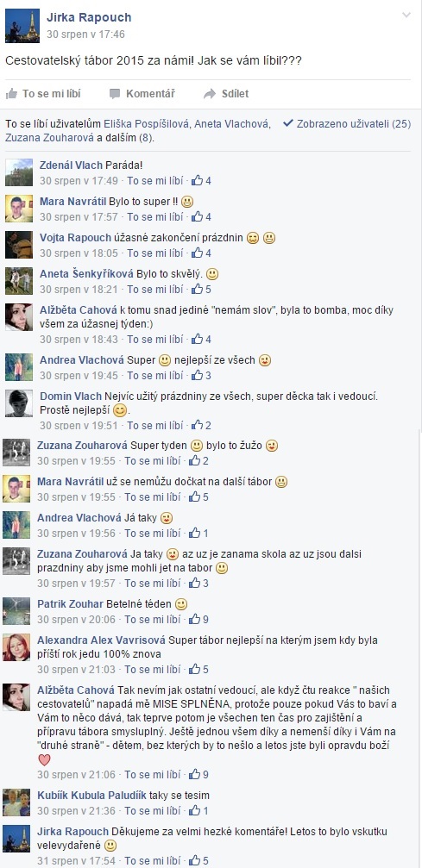The image size is (422, 868).
Task: Click the thumbs-up icon under the main post
Action: click(x=11, y=94)
